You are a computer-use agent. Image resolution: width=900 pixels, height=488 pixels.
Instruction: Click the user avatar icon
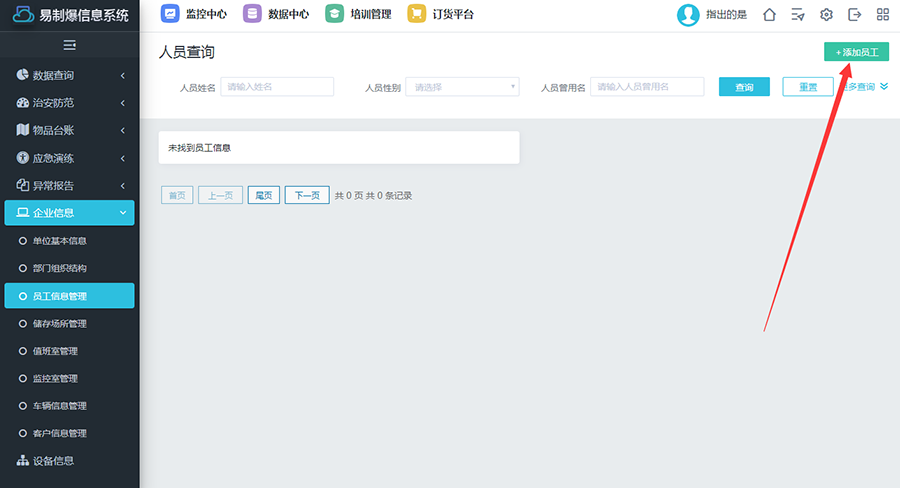(x=688, y=15)
